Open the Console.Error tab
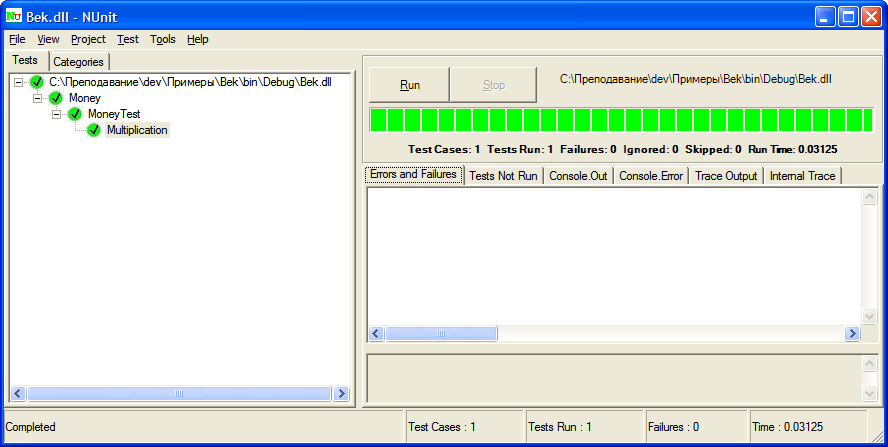The height and width of the screenshot is (447, 888). [651, 176]
